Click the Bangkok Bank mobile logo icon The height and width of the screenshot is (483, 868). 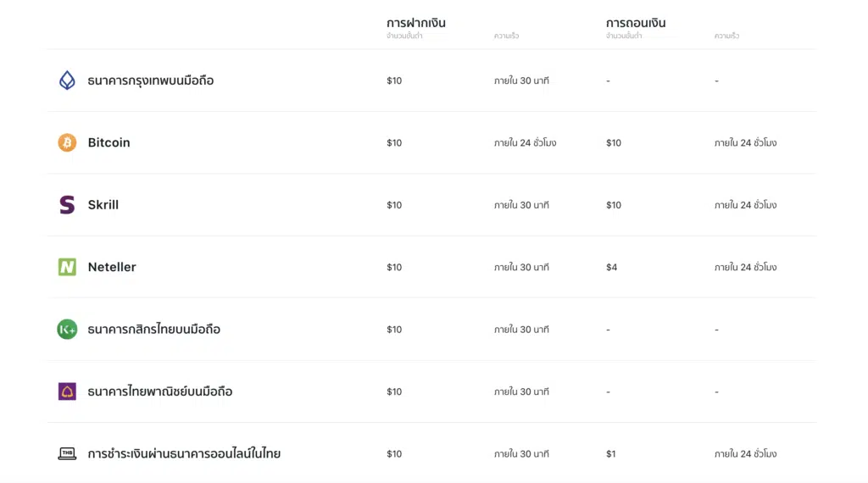point(67,80)
